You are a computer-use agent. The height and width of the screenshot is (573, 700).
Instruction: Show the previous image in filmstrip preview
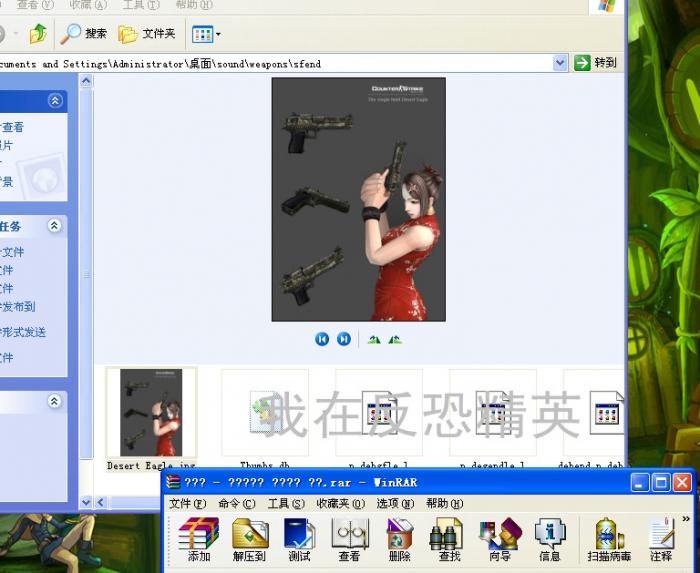(322, 339)
